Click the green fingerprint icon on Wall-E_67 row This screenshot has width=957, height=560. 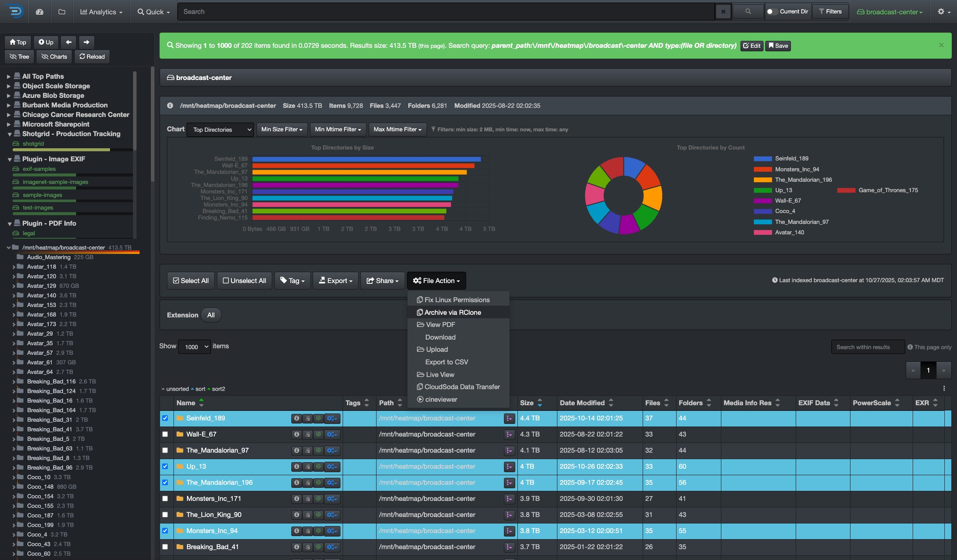click(x=319, y=434)
